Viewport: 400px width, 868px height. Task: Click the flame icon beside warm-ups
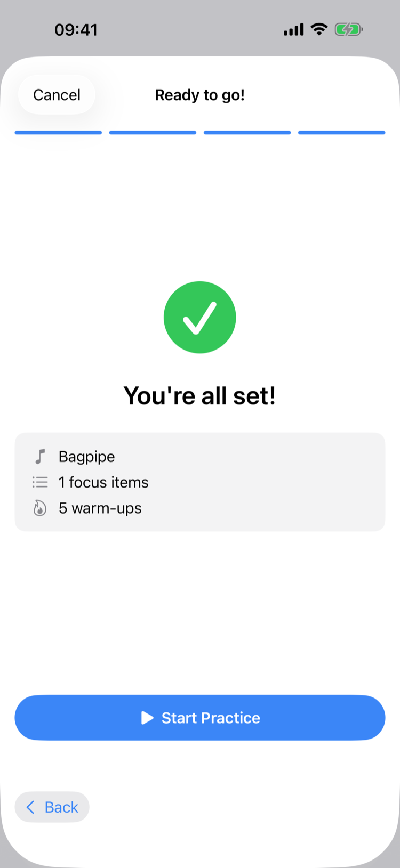40,508
